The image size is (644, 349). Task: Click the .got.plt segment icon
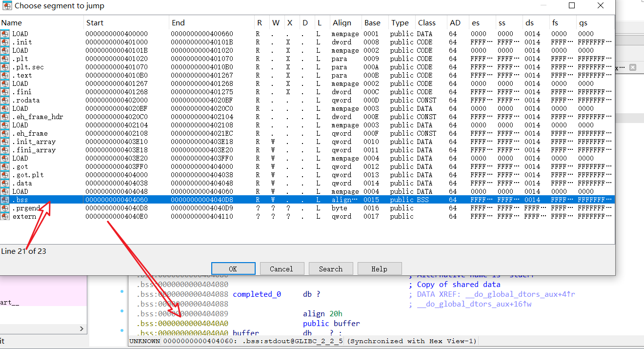tap(5, 175)
